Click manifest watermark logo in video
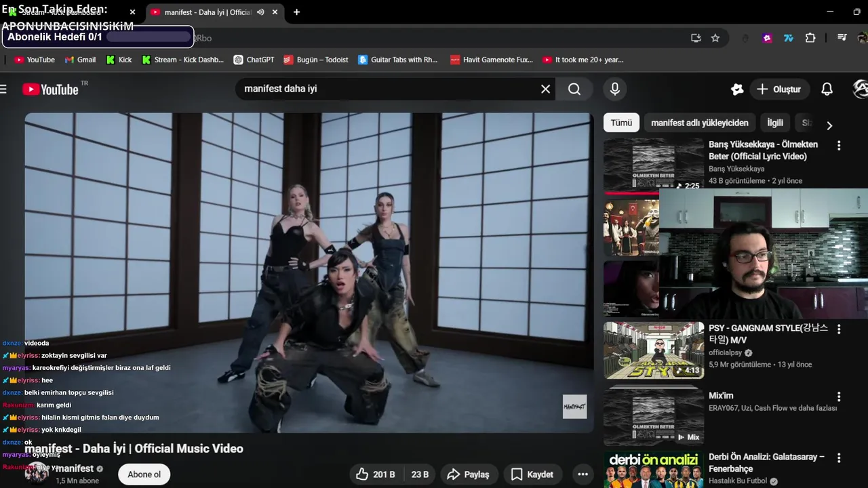This screenshot has width=868, height=488. coord(574,407)
